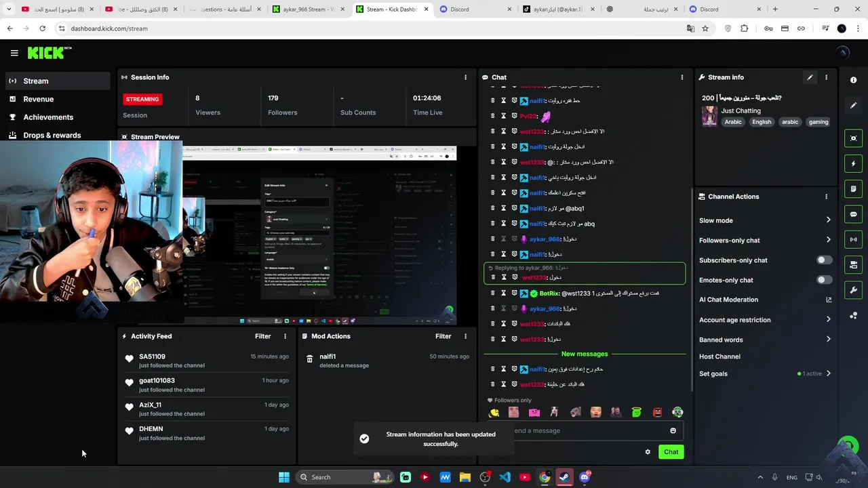This screenshot has height=488, width=868.
Task: Click the first emote in quick emote row
Action: coord(494,412)
